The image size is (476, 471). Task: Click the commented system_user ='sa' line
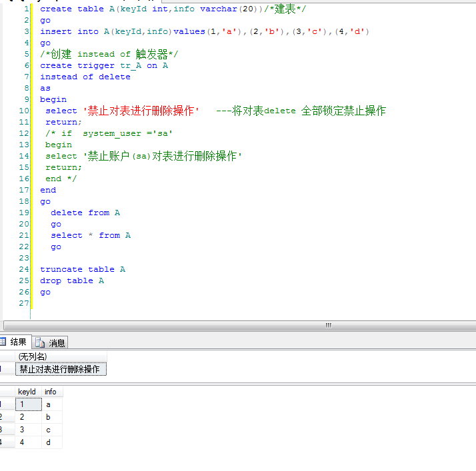point(109,133)
